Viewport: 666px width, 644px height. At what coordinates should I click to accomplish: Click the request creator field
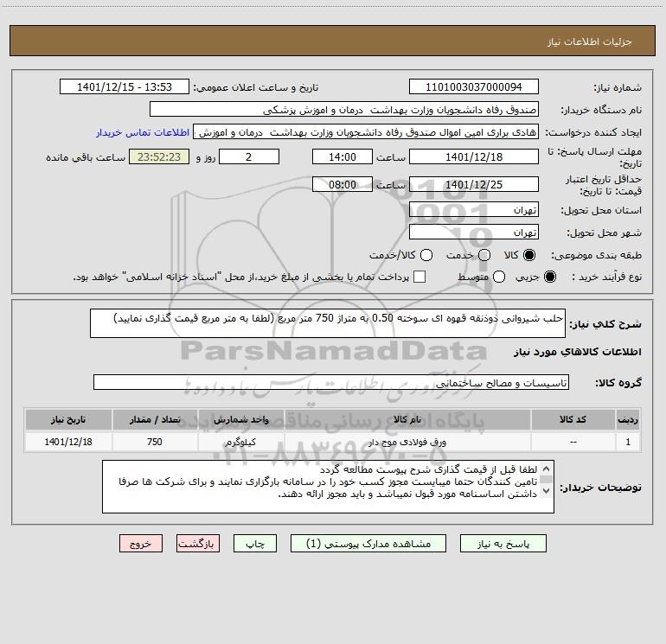(366, 131)
